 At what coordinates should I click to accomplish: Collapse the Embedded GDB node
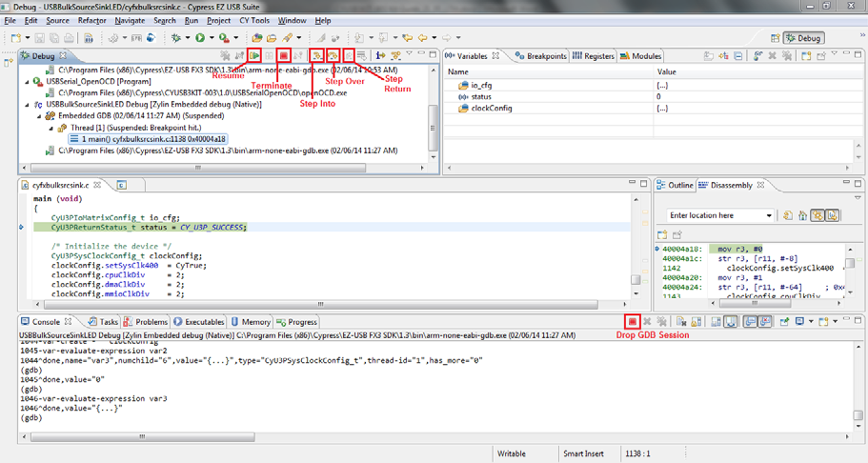[38, 115]
